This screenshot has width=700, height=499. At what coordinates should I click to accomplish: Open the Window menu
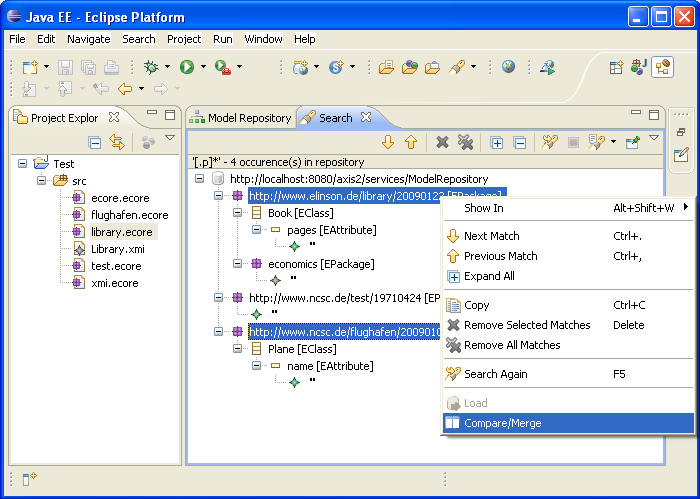pos(263,39)
